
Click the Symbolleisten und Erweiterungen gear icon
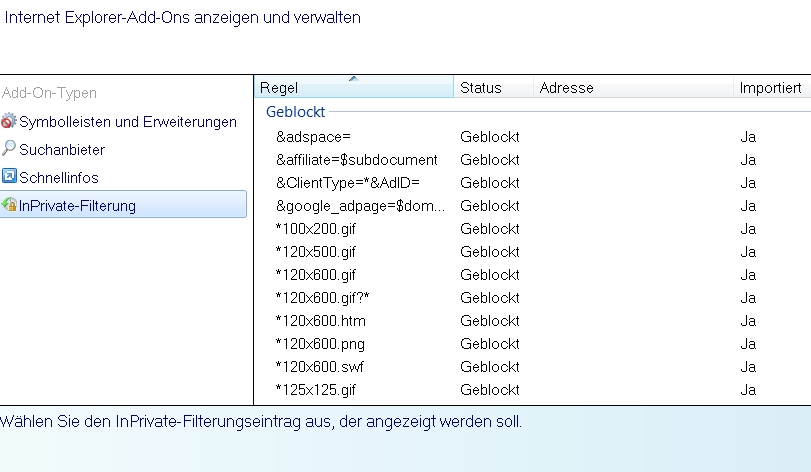(x=9, y=122)
